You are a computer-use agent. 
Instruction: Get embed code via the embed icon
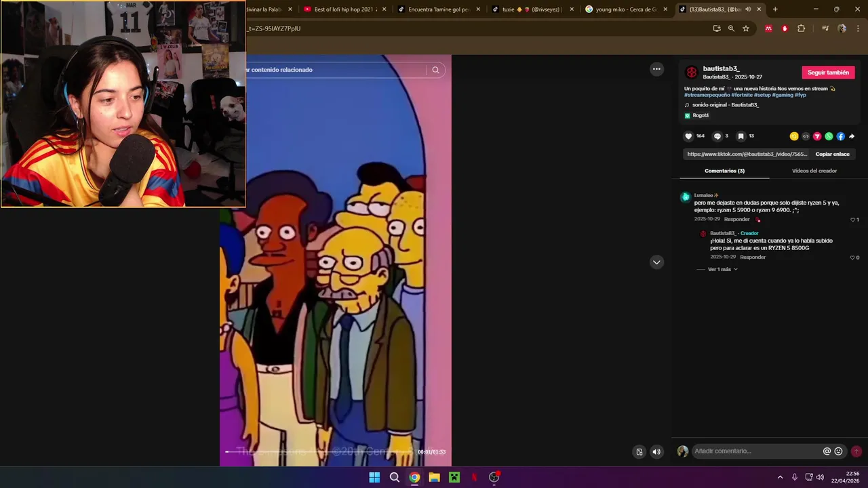[806, 136]
